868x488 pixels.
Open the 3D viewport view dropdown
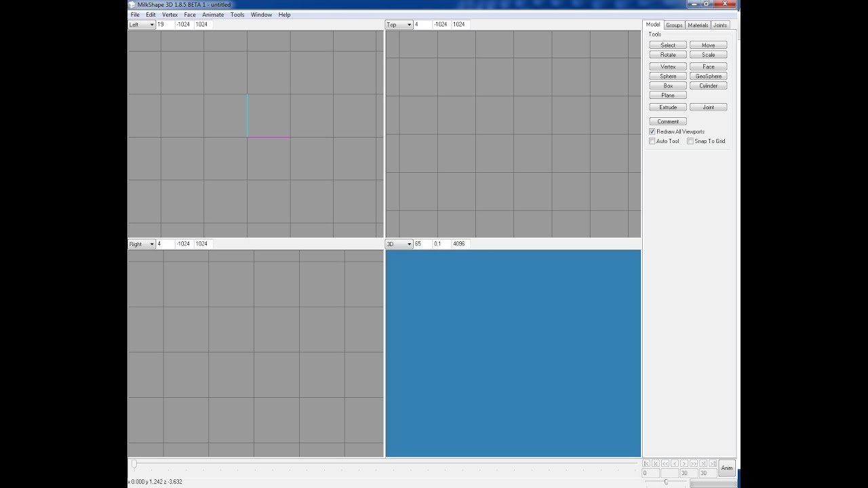coord(399,244)
